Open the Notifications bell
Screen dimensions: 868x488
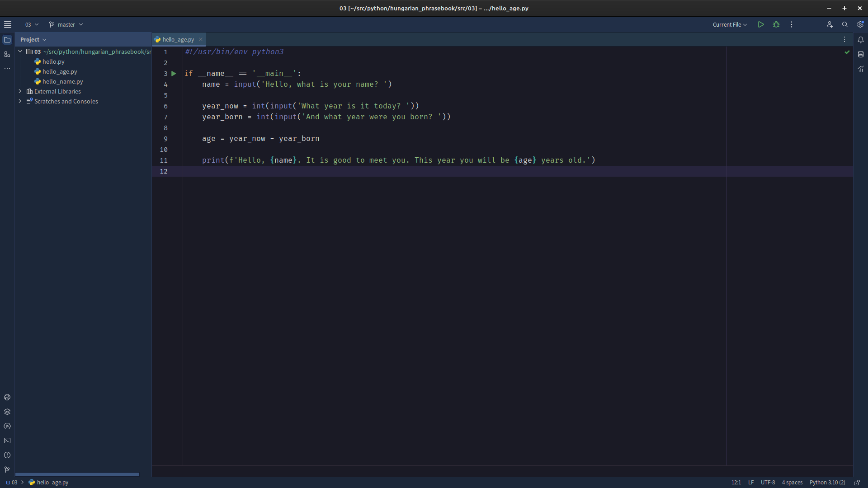point(861,40)
